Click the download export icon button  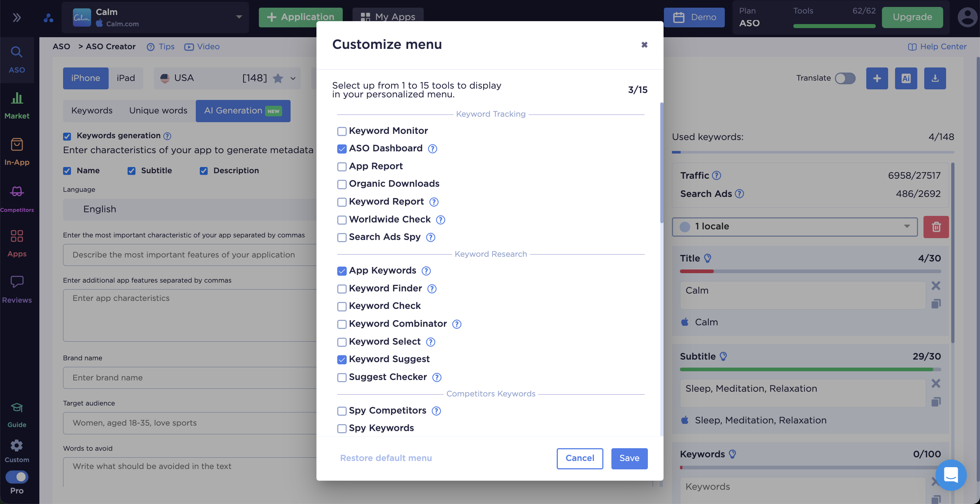click(935, 78)
